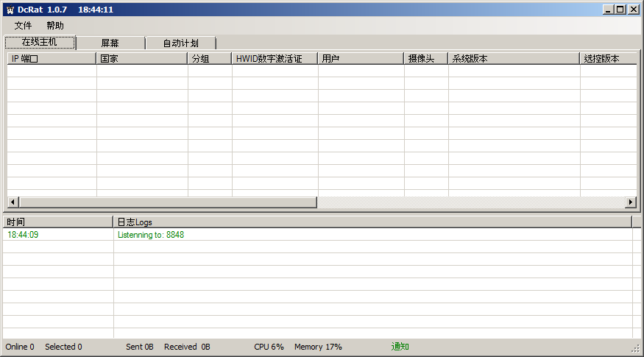644x357 pixels.
Task: Sort by the IP 端口 column header
Action: point(52,59)
